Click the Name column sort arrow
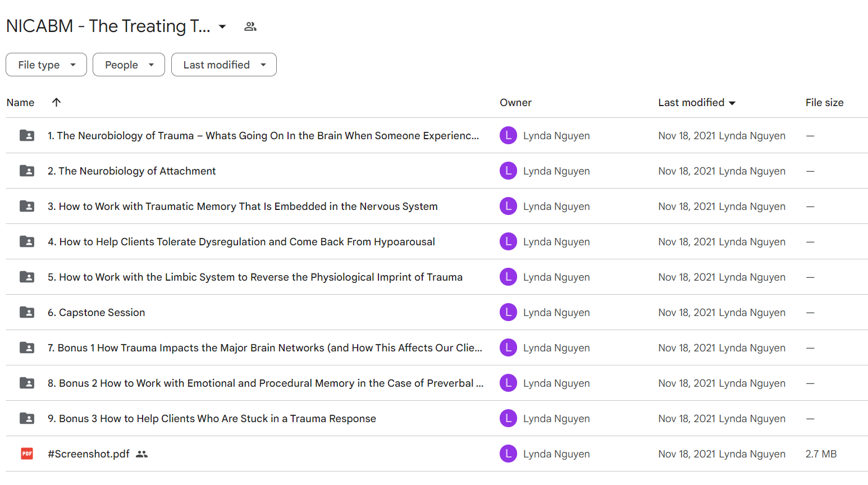868x485 pixels. (x=56, y=102)
